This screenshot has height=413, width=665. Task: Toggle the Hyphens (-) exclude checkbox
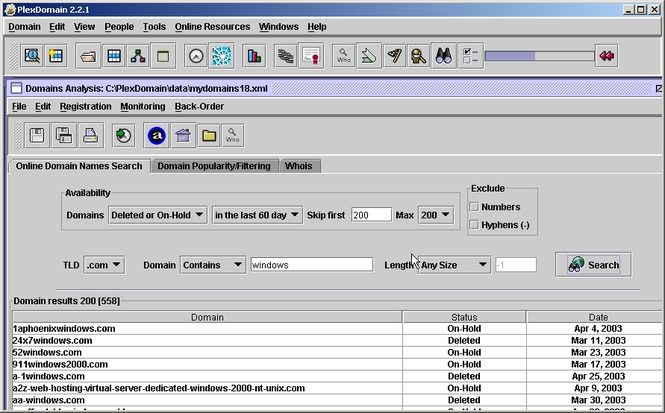pos(474,225)
